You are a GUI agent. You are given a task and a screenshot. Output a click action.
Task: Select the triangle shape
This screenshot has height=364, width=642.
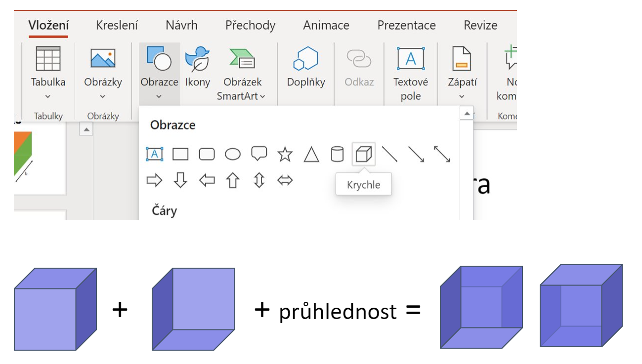[311, 155]
